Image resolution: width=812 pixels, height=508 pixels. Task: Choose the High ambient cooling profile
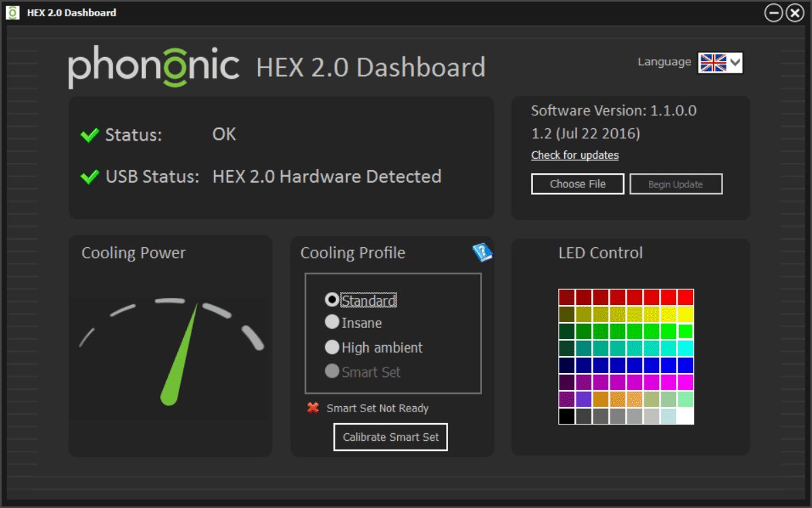(x=332, y=347)
